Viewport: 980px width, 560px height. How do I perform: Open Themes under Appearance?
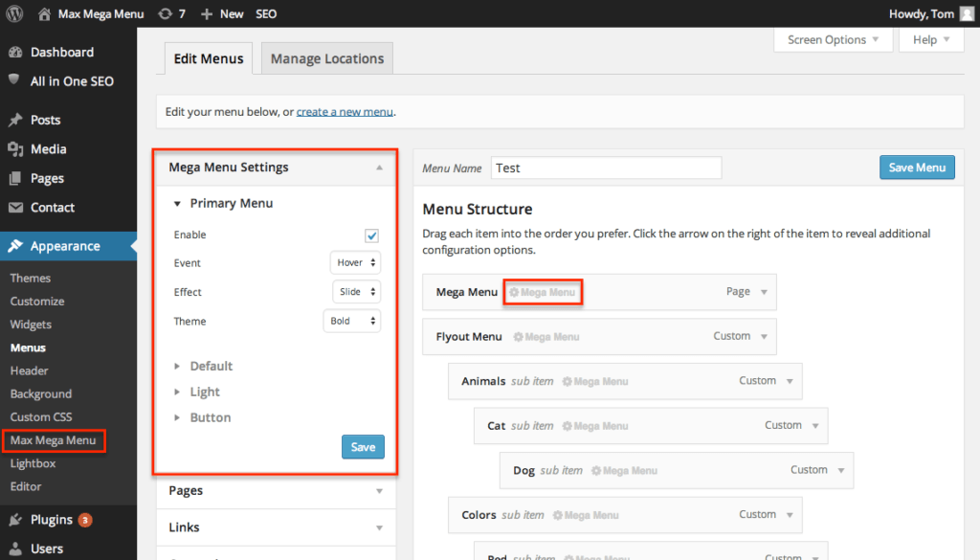(30, 279)
